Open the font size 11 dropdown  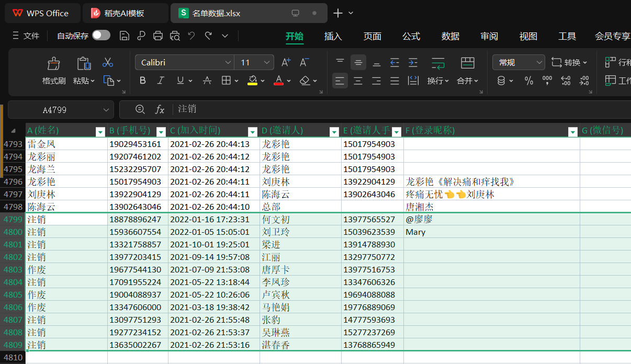pyautogui.click(x=267, y=63)
